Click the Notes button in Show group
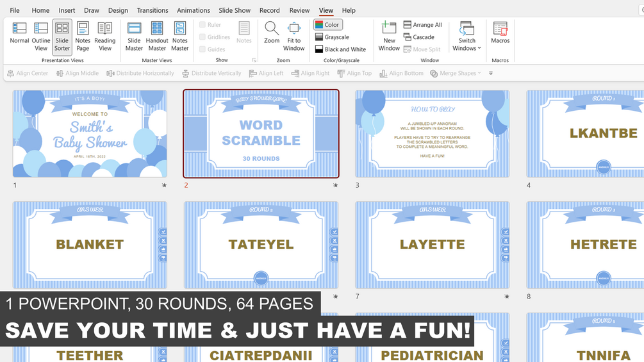This screenshot has width=644, height=362. pyautogui.click(x=244, y=33)
